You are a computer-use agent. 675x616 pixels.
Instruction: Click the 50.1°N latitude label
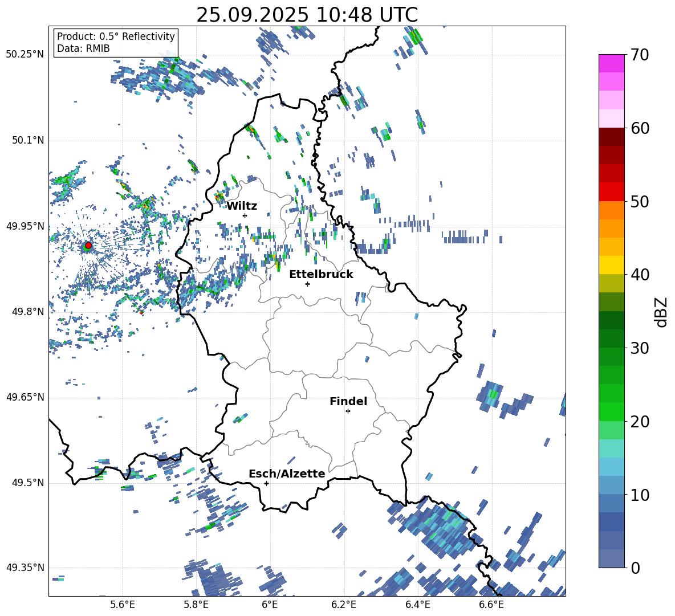point(28,141)
